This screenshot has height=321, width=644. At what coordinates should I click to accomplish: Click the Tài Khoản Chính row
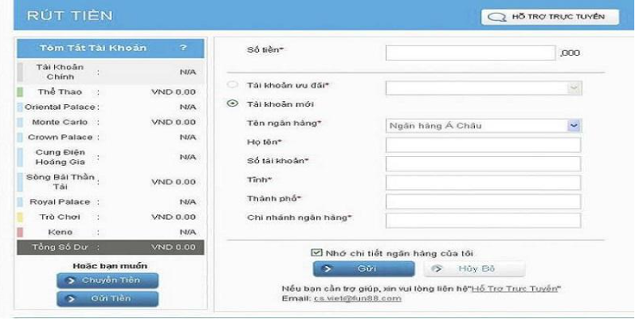[111, 72]
